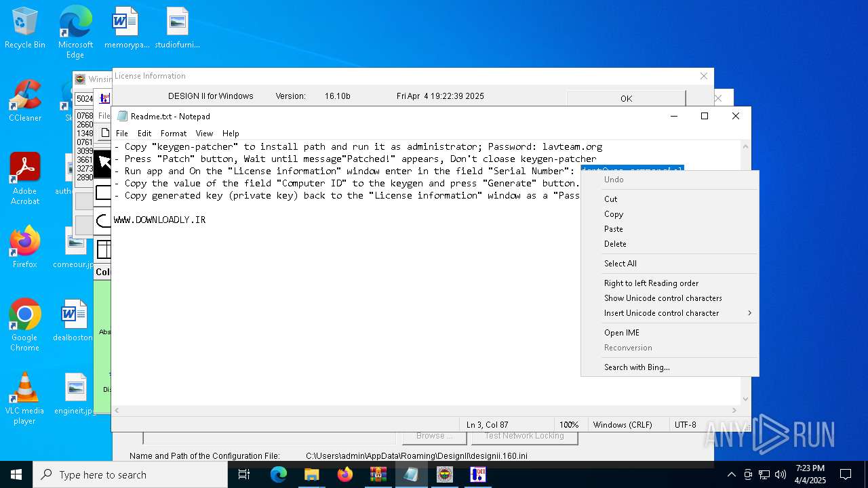
Task: Open WinRAR from the taskbar
Action: [x=378, y=474]
